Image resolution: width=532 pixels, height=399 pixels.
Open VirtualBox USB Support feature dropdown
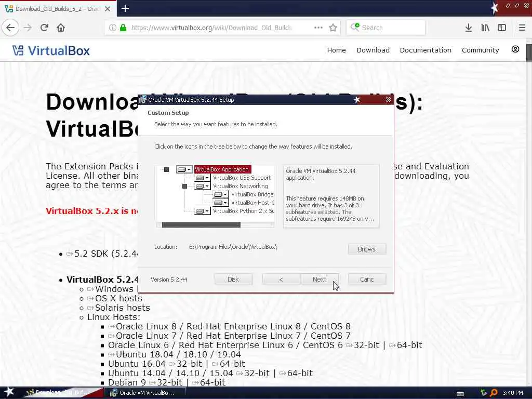tap(203, 178)
